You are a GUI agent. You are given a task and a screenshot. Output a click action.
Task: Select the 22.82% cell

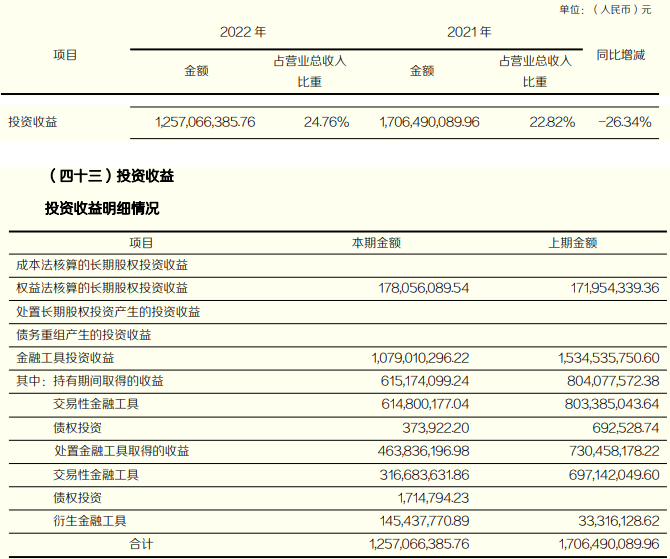552,122
